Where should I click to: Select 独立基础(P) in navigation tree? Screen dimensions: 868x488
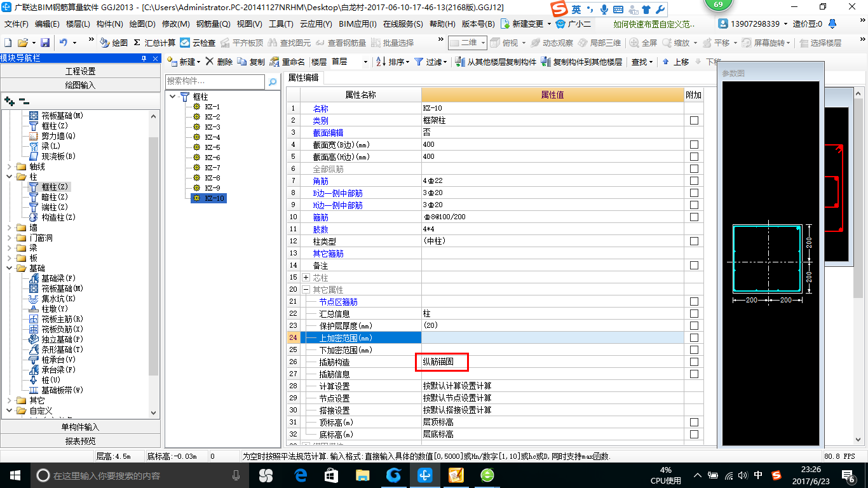[57, 339]
